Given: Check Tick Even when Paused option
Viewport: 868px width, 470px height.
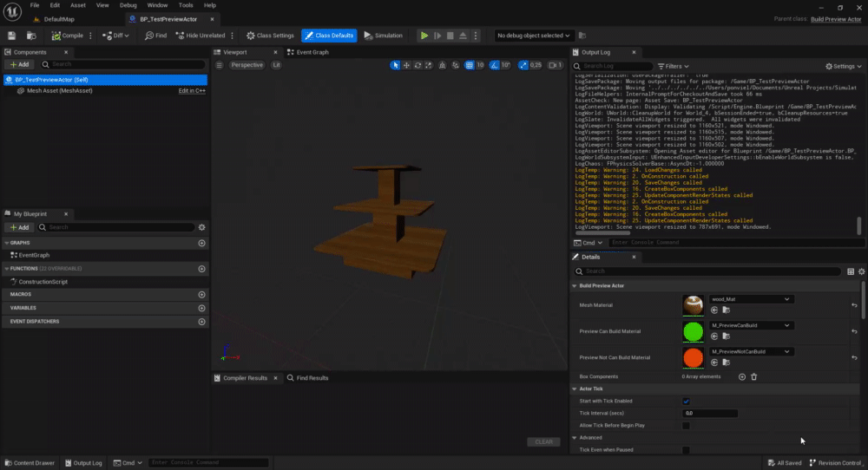Looking at the screenshot, I should coord(686,450).
